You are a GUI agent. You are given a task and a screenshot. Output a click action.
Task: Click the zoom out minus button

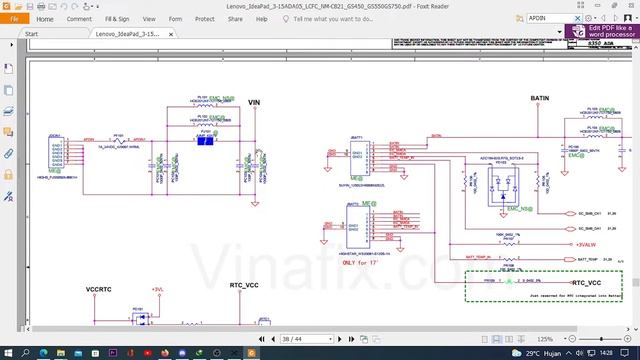572,339
